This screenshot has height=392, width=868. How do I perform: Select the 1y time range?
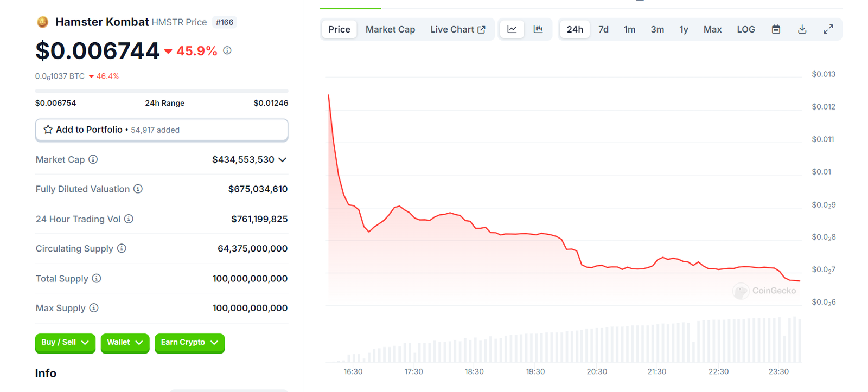[x=684, y=29]
